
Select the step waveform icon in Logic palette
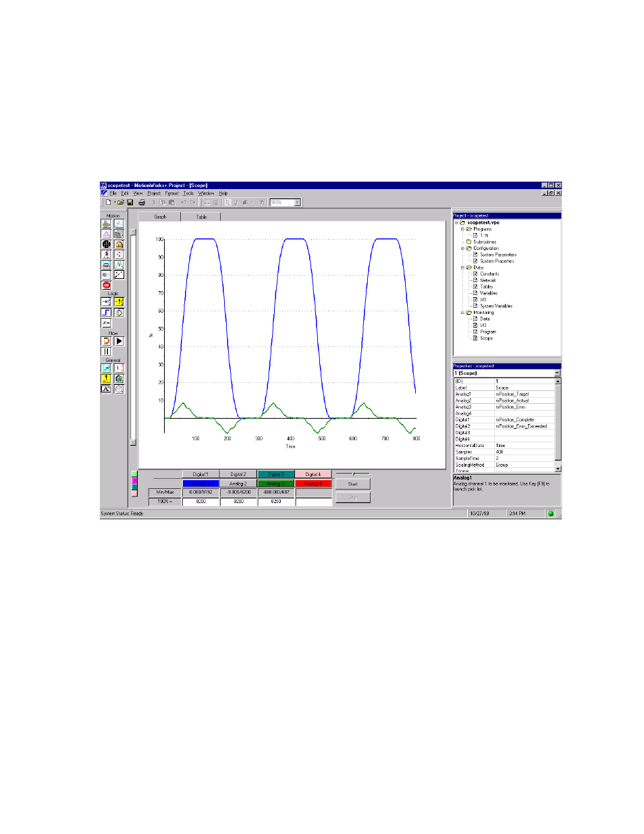[106, 313]
